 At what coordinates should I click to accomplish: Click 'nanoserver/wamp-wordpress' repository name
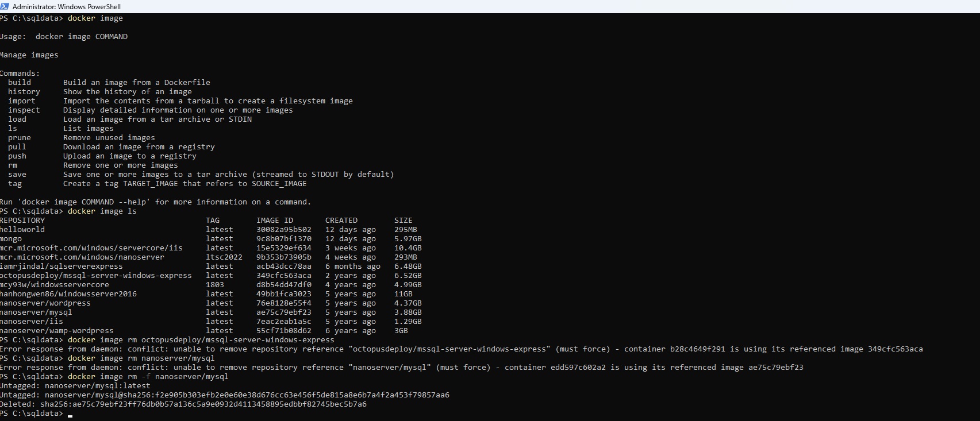(x=57, y=331)
